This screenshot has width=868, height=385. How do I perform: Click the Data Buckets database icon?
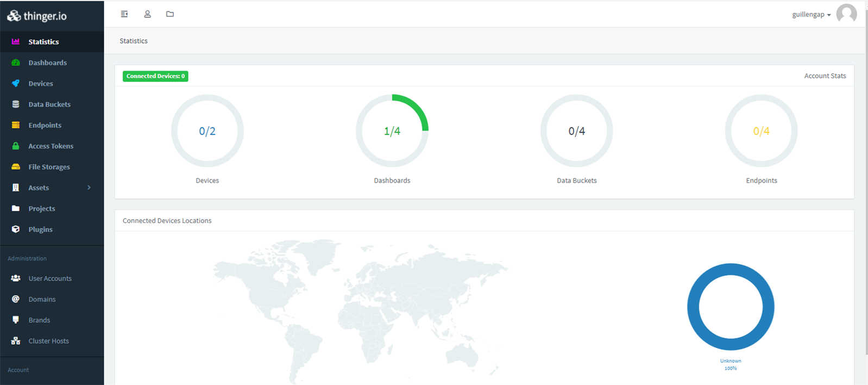16,104
